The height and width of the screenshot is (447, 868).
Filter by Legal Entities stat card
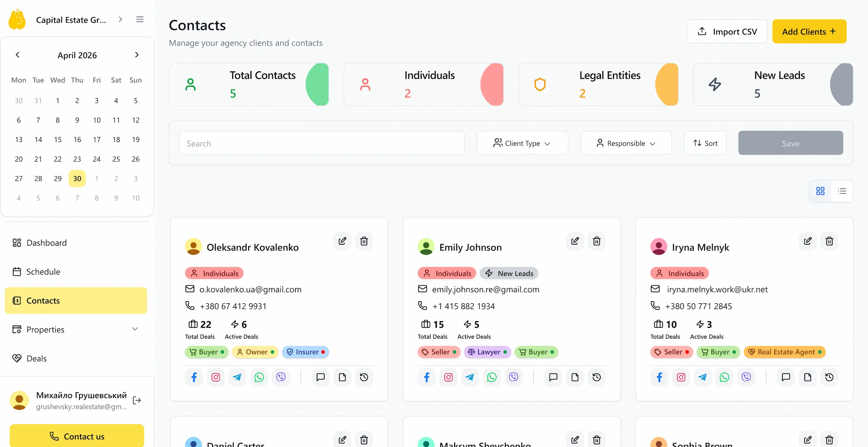coord(599,84)
